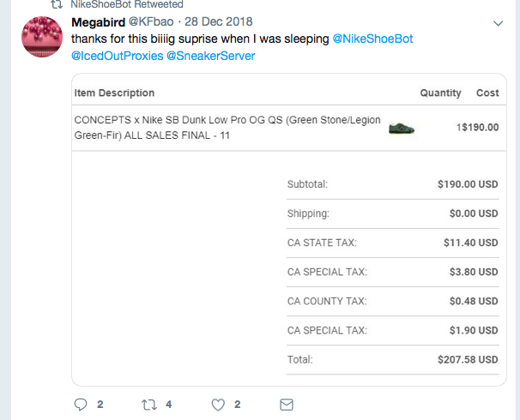This screenshot has width=520, height=420.
Task: Open the 28 Dec 2018 timestamp link
Action: coord(215,21)
